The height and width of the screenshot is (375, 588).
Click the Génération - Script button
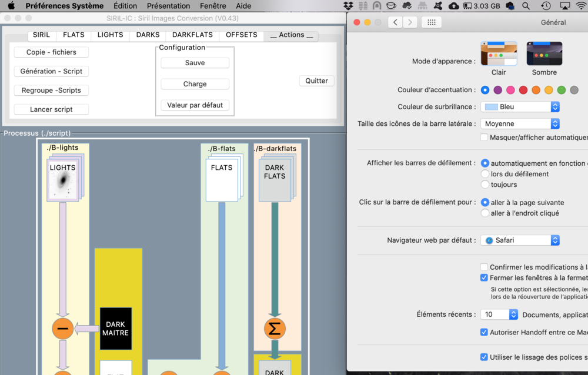click(x=51, y=71)
